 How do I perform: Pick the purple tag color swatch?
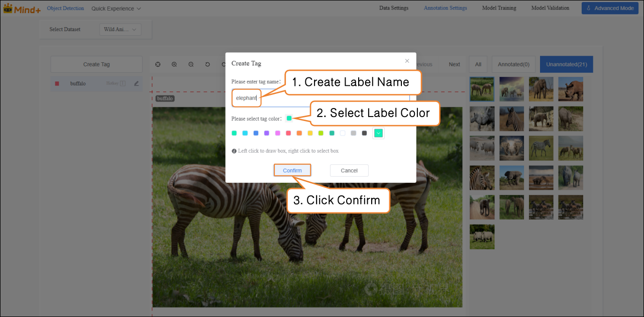click(x=267, y=133)
